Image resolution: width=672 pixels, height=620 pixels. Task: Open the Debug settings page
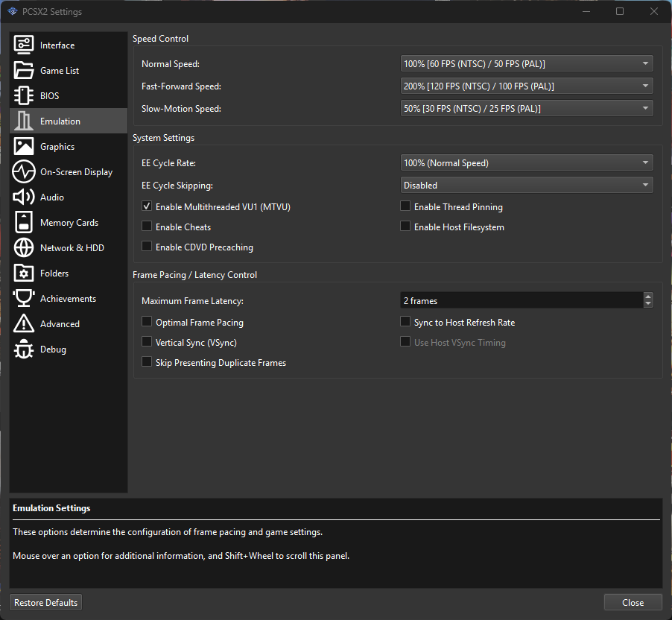tap(68, 349)
